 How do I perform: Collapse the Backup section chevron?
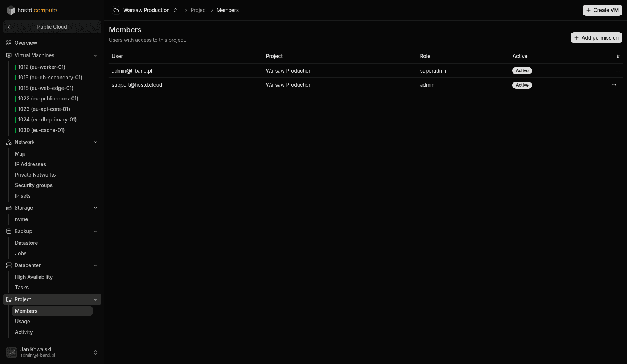(x=95, y=231)
